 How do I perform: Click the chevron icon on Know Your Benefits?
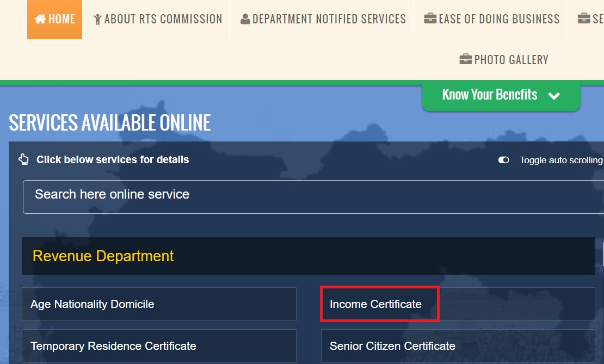coord(554,96)
